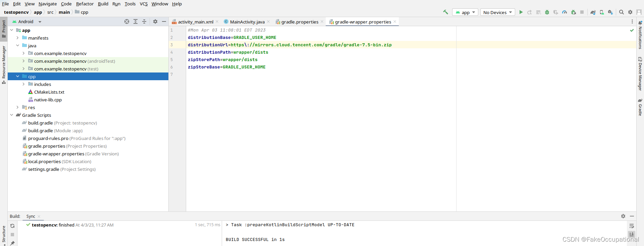
Task: Expand the res folder
Action: [17, 107]
